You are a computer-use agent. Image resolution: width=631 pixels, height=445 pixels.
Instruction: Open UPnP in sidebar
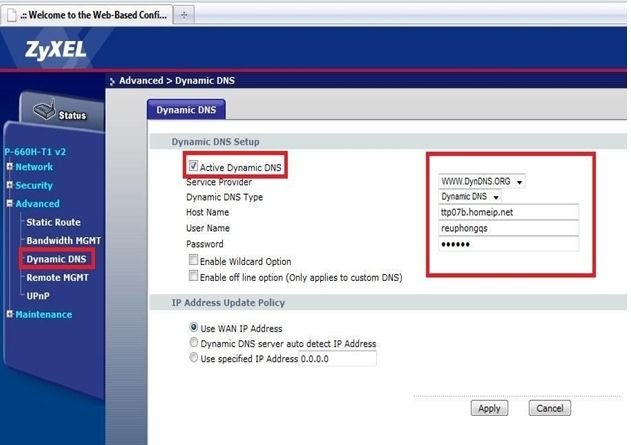38,296
